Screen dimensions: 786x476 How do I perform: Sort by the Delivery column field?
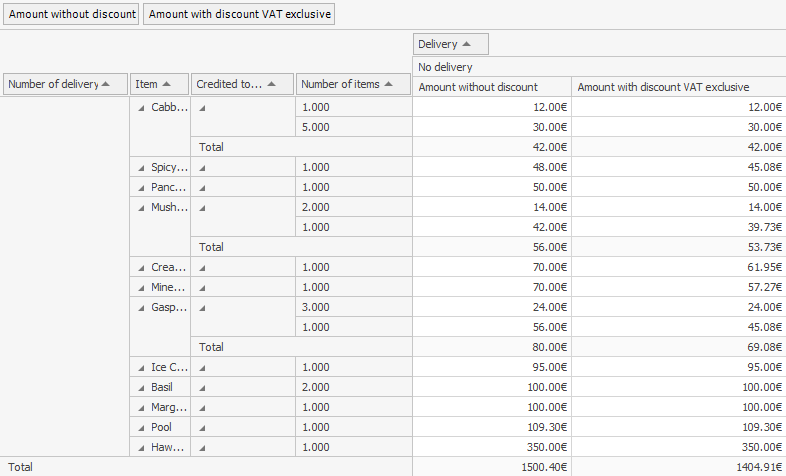(451, 44)
